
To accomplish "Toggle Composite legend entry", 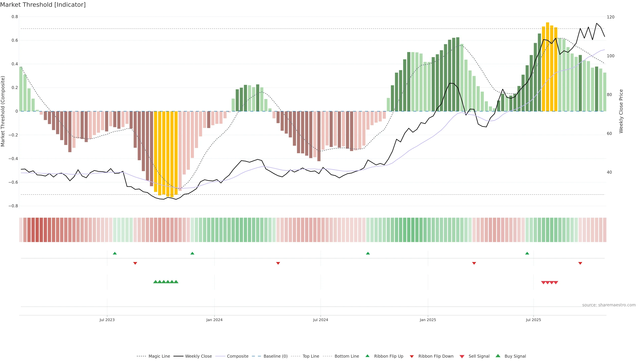I will click(x=237, y=356).
